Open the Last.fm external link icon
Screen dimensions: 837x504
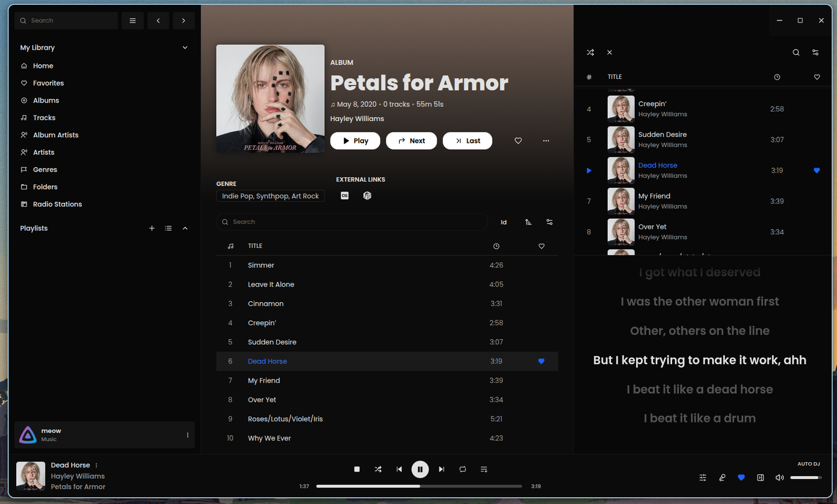tap(345, 196)
